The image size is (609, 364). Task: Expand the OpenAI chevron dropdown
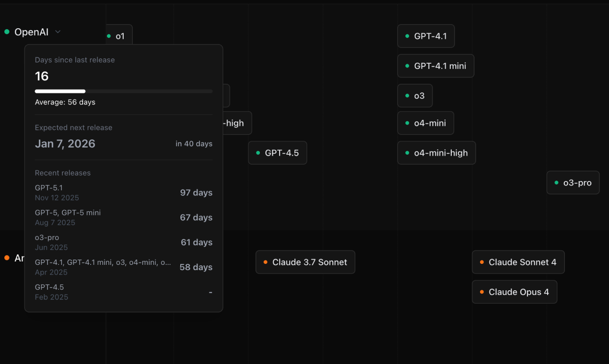pos(58,32)
